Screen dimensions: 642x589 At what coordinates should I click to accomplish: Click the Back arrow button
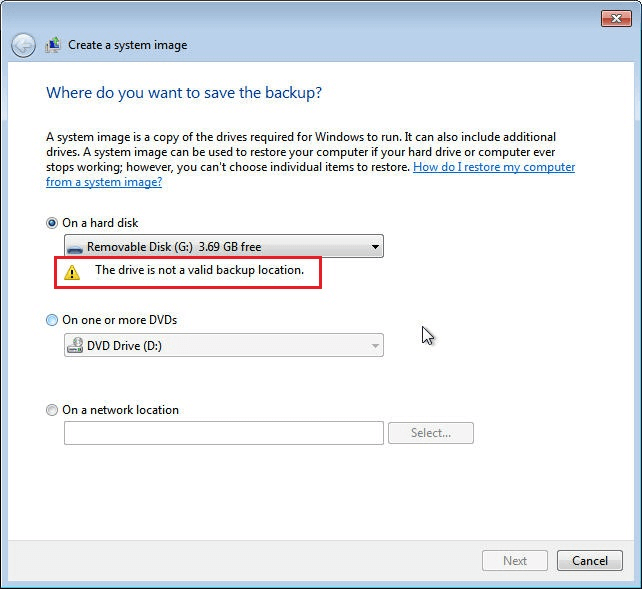pos(23,45)
